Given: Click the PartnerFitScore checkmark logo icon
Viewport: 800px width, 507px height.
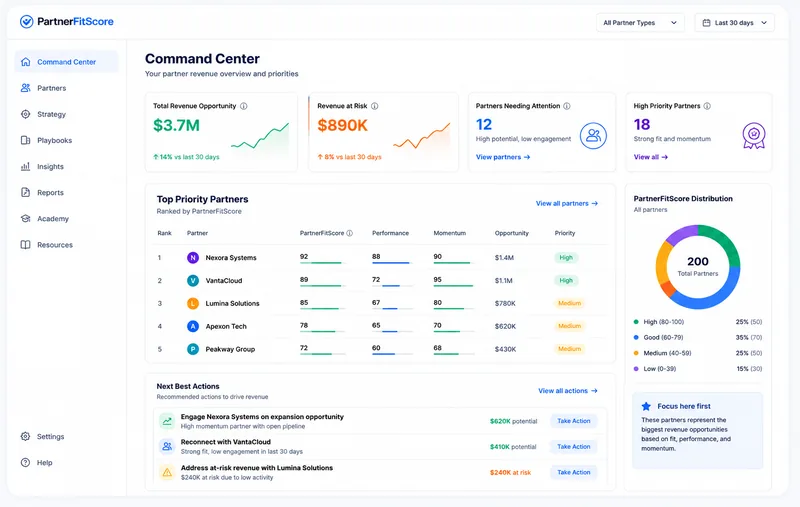Looking at the screenshot, I should point(27,21).
